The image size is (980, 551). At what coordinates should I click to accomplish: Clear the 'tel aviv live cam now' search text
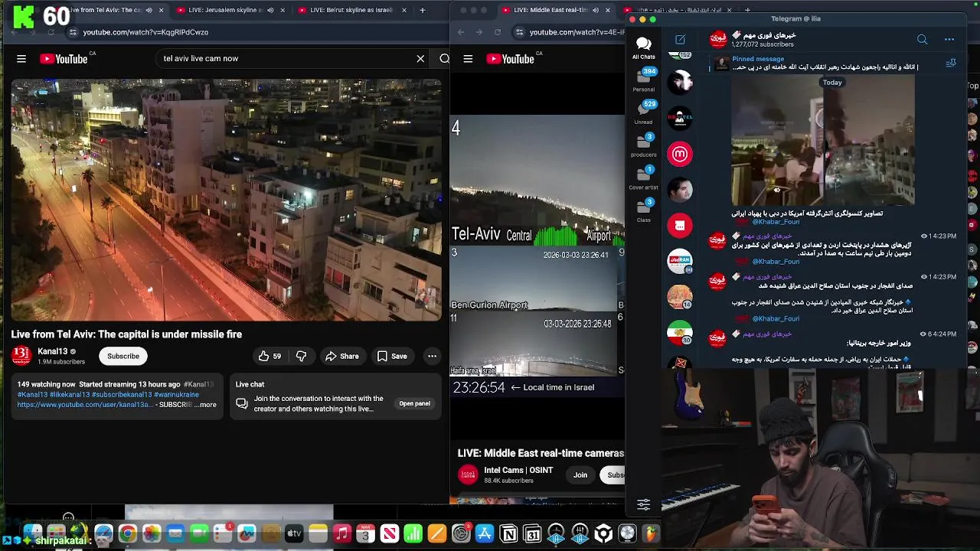point(420,59)
